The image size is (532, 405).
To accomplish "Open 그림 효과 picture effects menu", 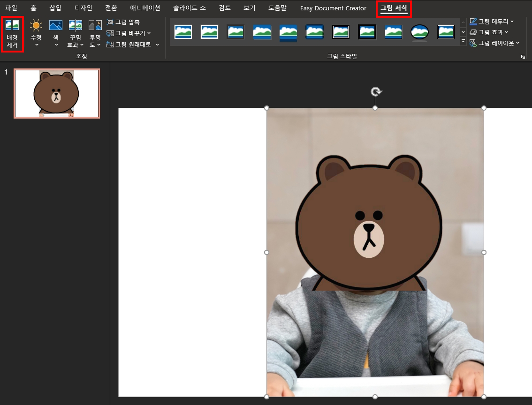I will 489,32.
